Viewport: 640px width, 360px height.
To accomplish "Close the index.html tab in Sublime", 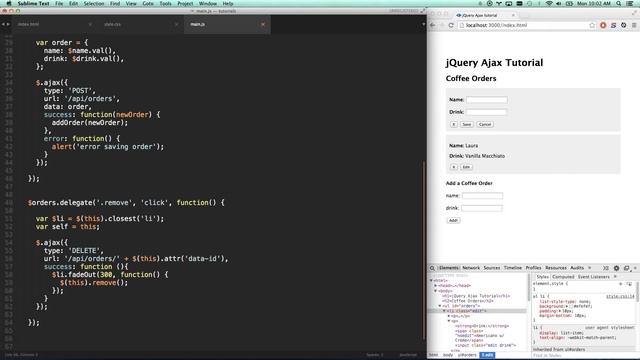I will 90,24.
